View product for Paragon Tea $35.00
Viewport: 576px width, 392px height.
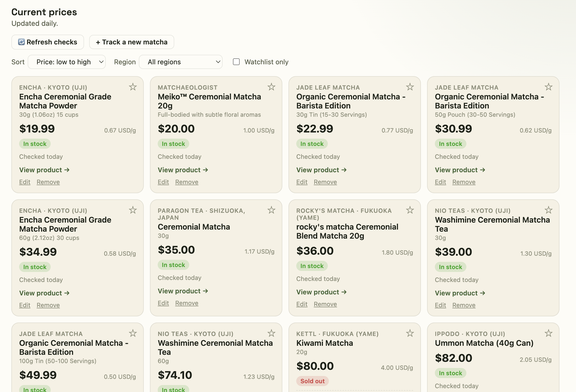(183, 291)
